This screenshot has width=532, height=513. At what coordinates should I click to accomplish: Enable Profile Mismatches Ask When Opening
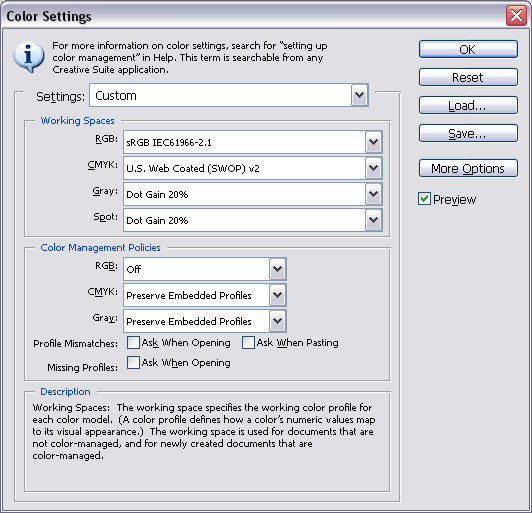(133, 343)
